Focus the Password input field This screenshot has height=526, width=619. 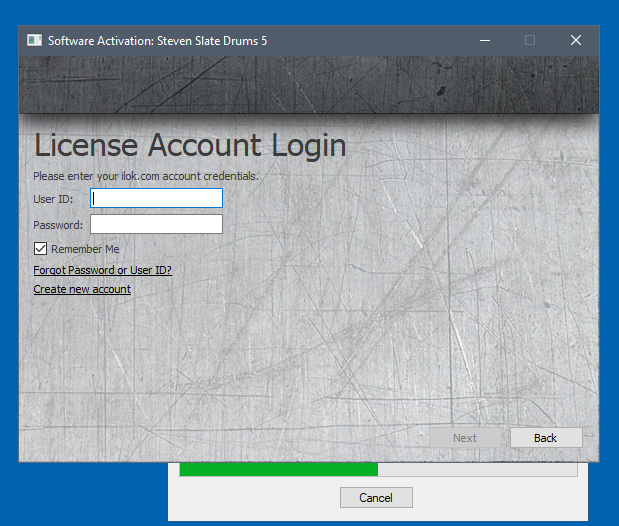(x=156, y=224)
